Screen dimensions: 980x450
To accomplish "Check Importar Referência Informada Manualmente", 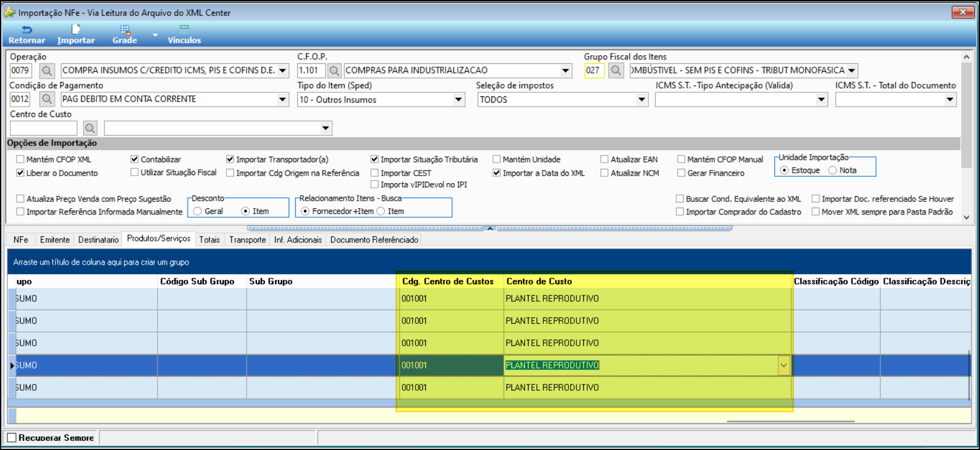I will click(x=21, y=212).
